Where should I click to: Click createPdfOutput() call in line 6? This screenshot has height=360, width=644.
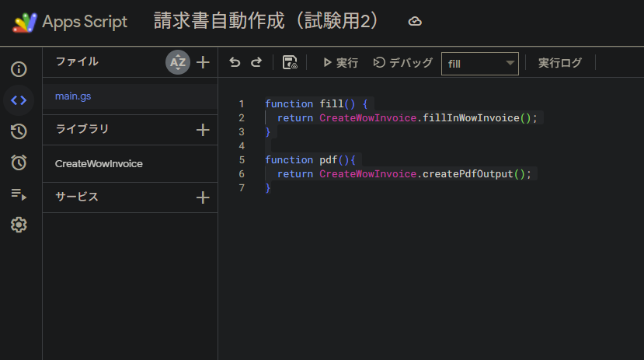[474, 174]
